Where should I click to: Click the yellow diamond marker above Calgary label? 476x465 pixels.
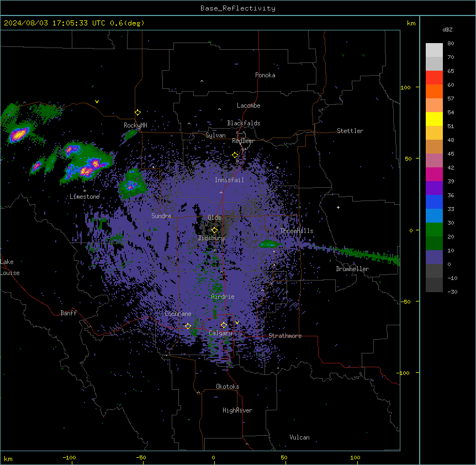[x=224, y=325]
